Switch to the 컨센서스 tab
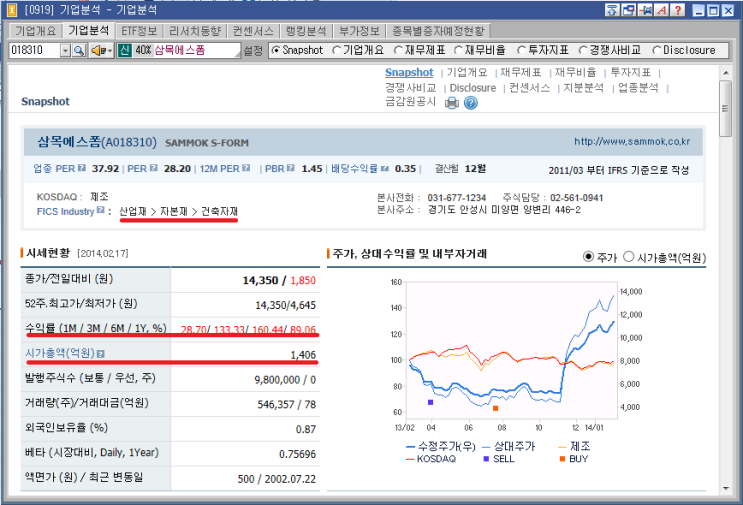The height and width of the screenshot is (505, 743). pyautogui.click(x=253, y=31)
